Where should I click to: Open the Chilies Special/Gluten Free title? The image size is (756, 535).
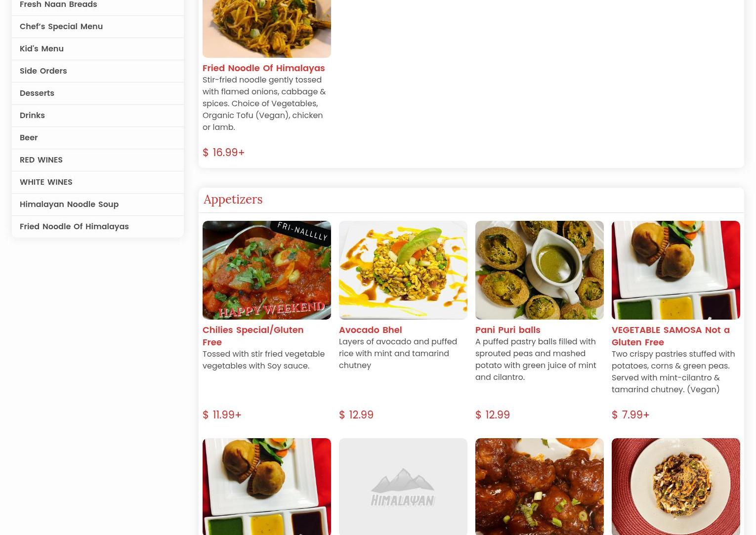click(253, 336)
